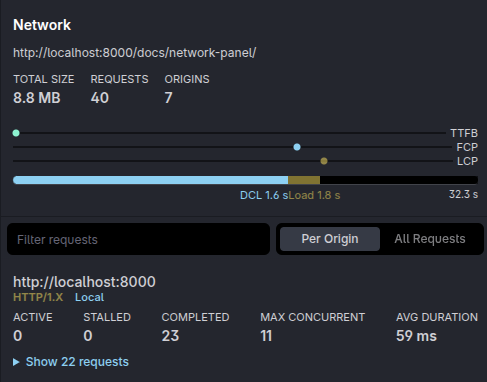The image size is (487, 382).
Task: Click the 32.3 s total time label
Action: (x=463, y=194)
